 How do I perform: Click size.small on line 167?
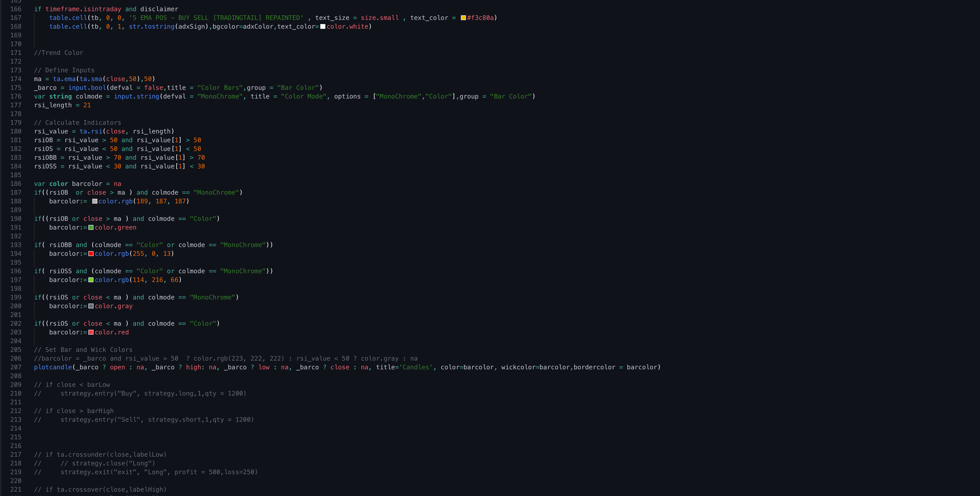click(x=380, y=18)
